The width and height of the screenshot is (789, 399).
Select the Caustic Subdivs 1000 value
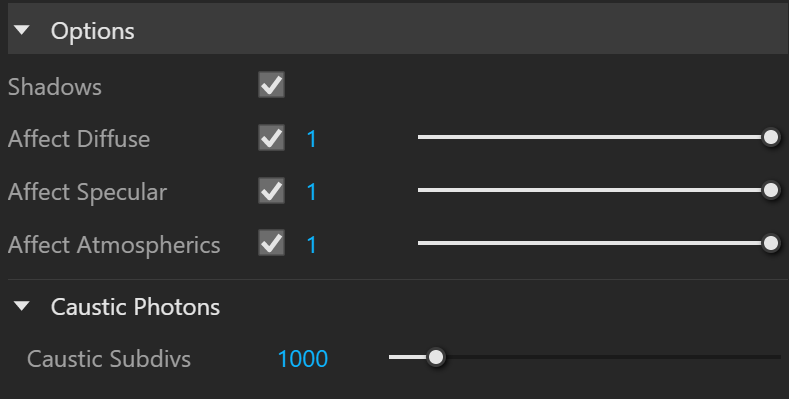(x=303, y=359)
